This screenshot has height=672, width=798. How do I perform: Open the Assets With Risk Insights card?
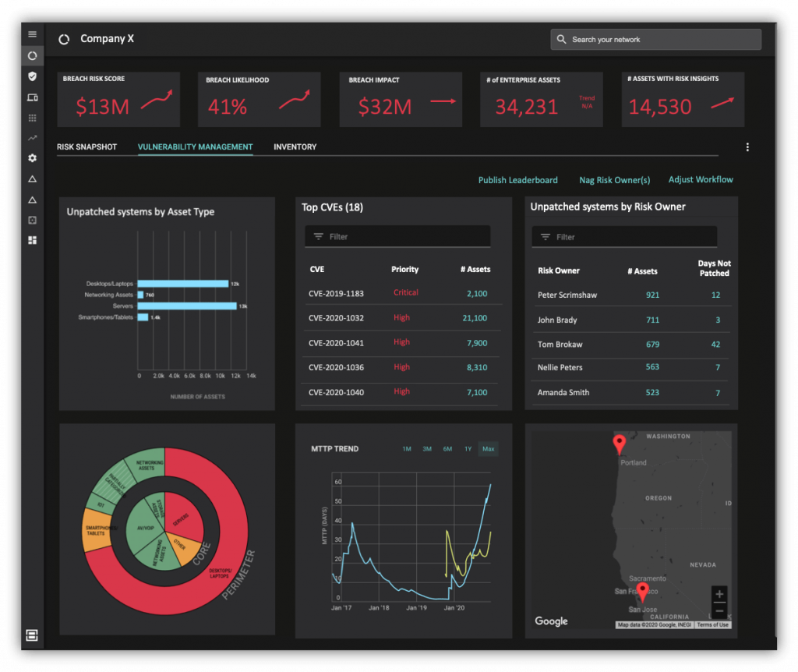coord(683,99)
